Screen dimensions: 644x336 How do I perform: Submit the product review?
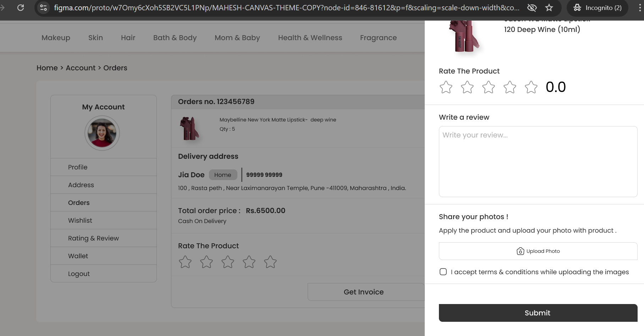tap(538, 313)
